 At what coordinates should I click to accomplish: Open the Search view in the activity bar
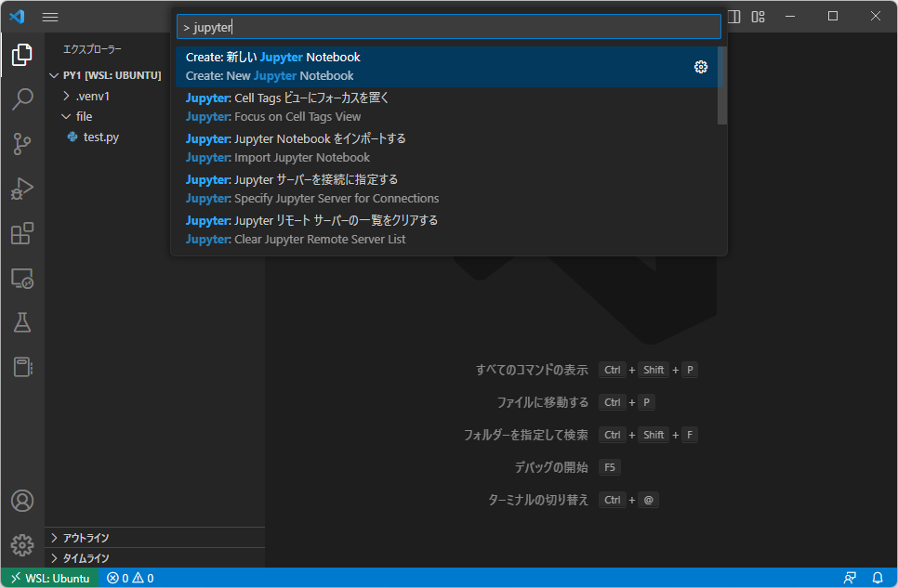pyautogui.click(x=21, y=98)
